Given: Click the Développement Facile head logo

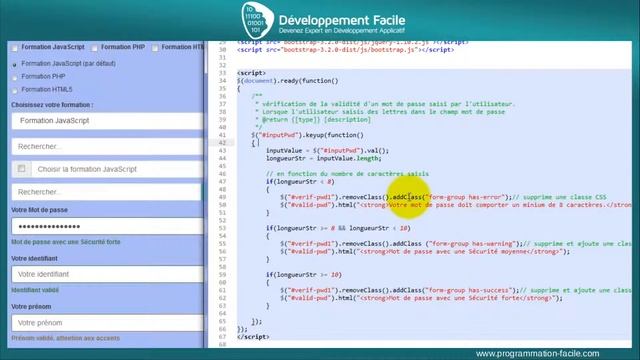Looking at the screenshot, I should (x=257, y=20).
